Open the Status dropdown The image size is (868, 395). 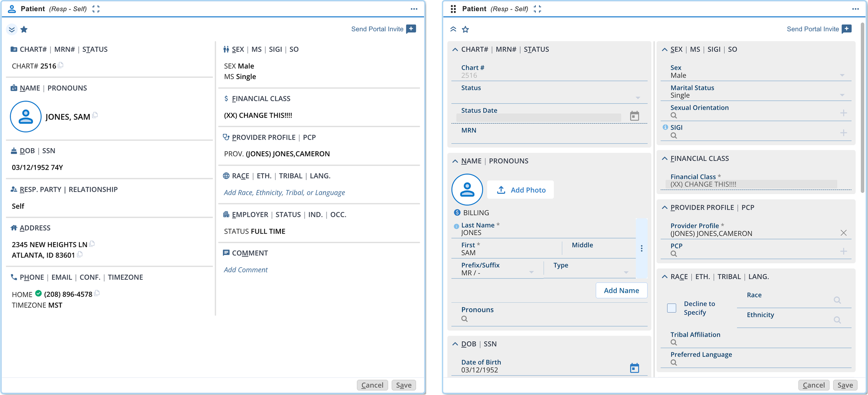[x=638, y=98]
